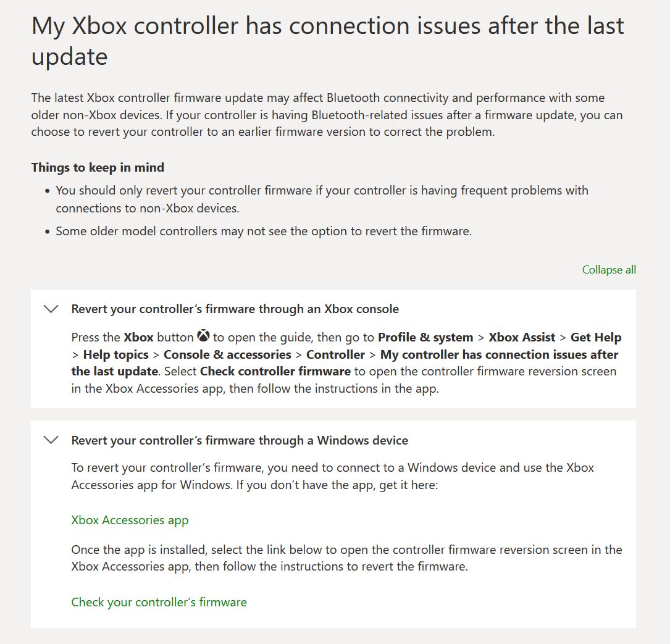670x644 pixels.
Task: Collapse the Xbox console section chevron
Action: click(51, 309)
